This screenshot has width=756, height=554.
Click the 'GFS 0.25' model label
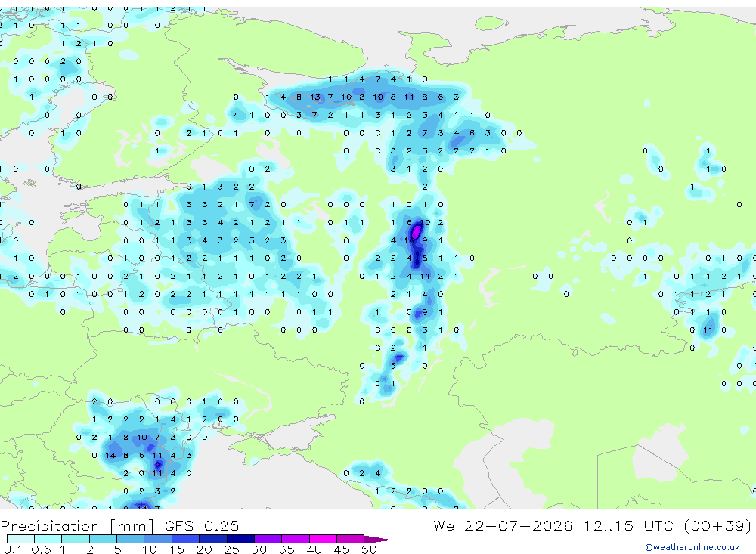pyautogui.click(x=202, y=525)
